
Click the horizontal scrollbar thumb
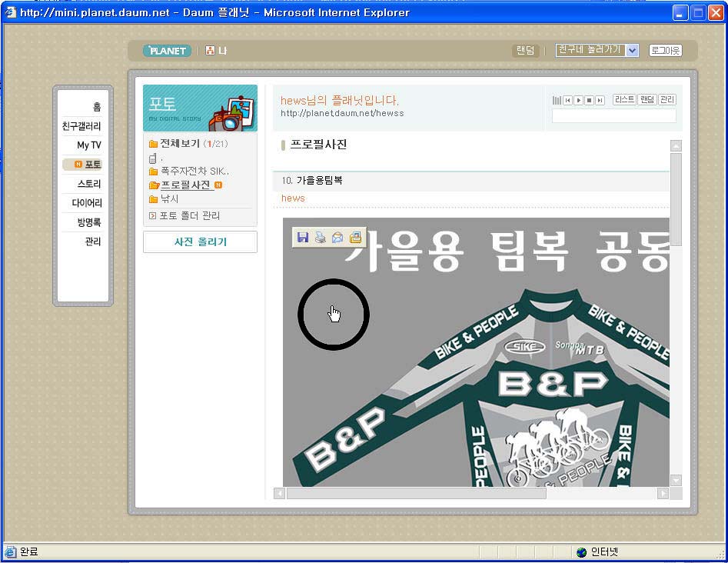point(417,493)
